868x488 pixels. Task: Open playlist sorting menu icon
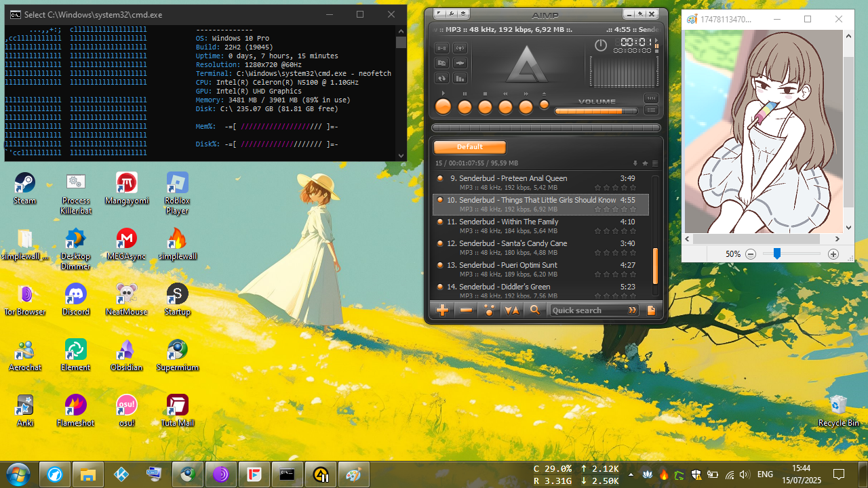click(512, 310)
